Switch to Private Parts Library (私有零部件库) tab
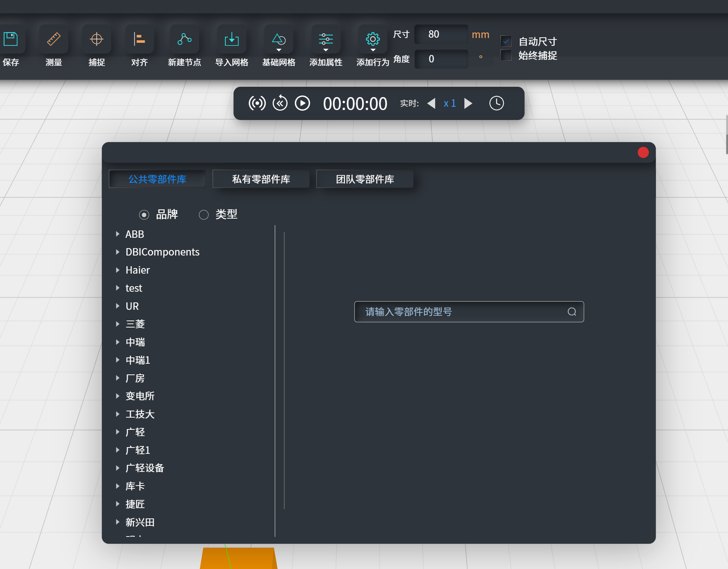This screenshot has width=728, height=569. tap(261, 179)
